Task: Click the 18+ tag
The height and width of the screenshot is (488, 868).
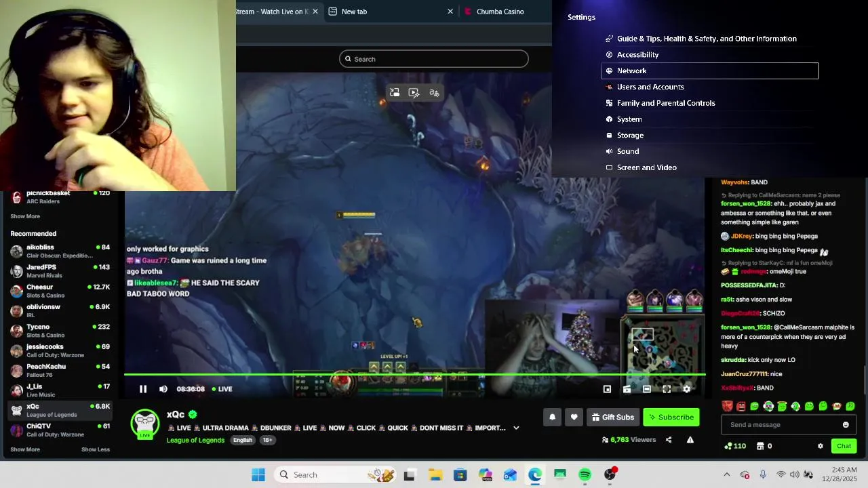Action: [x=267, y=440]
